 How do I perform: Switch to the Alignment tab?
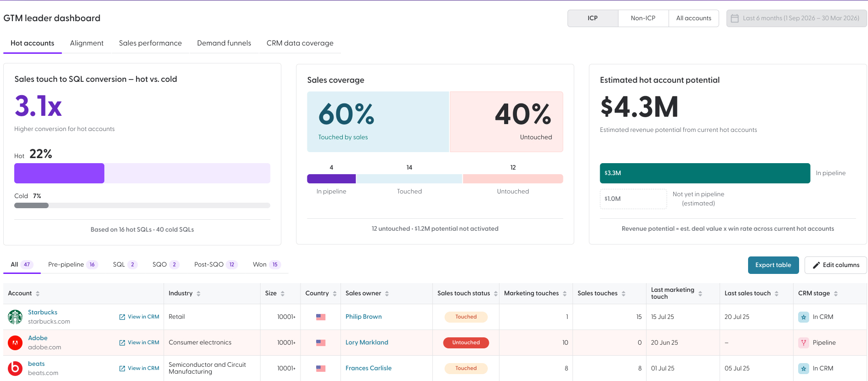pos(87,43)
